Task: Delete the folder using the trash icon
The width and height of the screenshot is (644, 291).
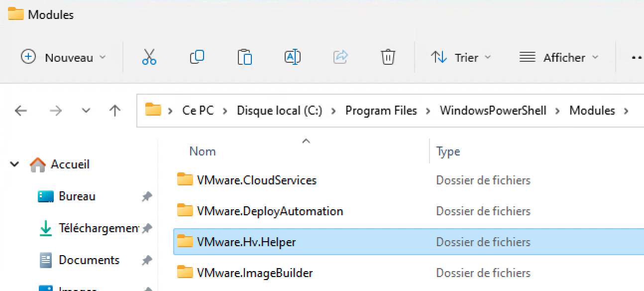Action: pos(388,57)
